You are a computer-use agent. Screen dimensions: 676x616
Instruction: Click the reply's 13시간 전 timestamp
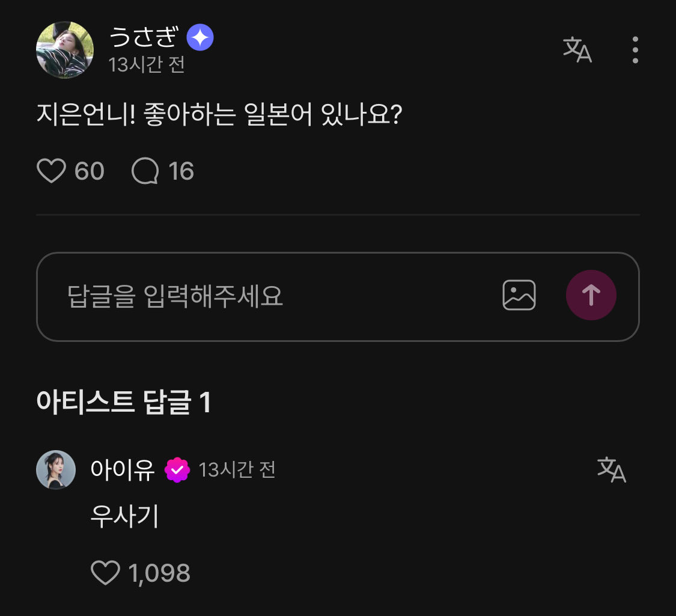[237, 470]
